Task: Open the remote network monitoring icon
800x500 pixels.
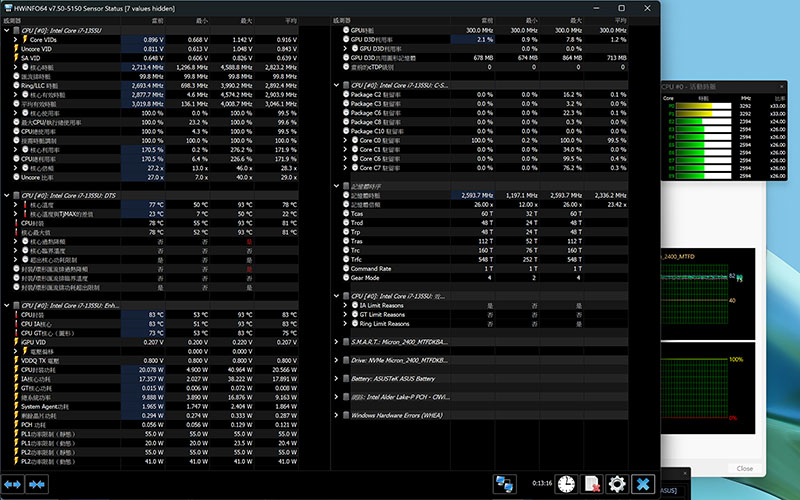Action: [505, 484]
